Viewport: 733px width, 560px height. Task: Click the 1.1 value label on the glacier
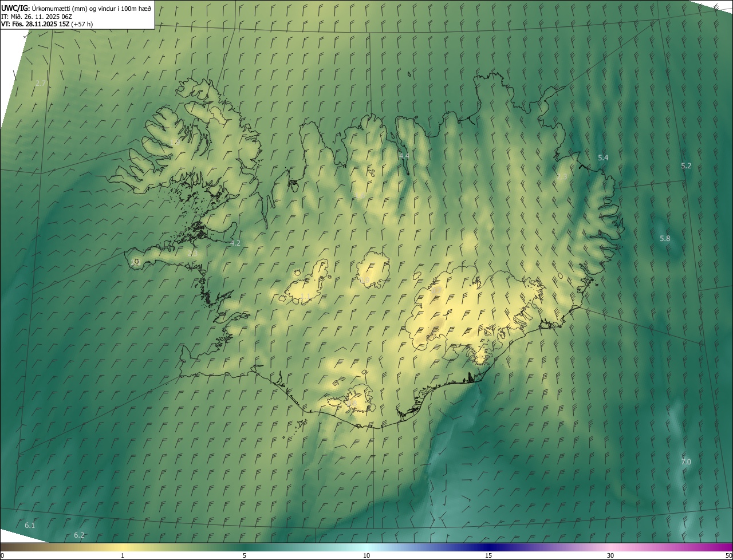click(306, 296)
